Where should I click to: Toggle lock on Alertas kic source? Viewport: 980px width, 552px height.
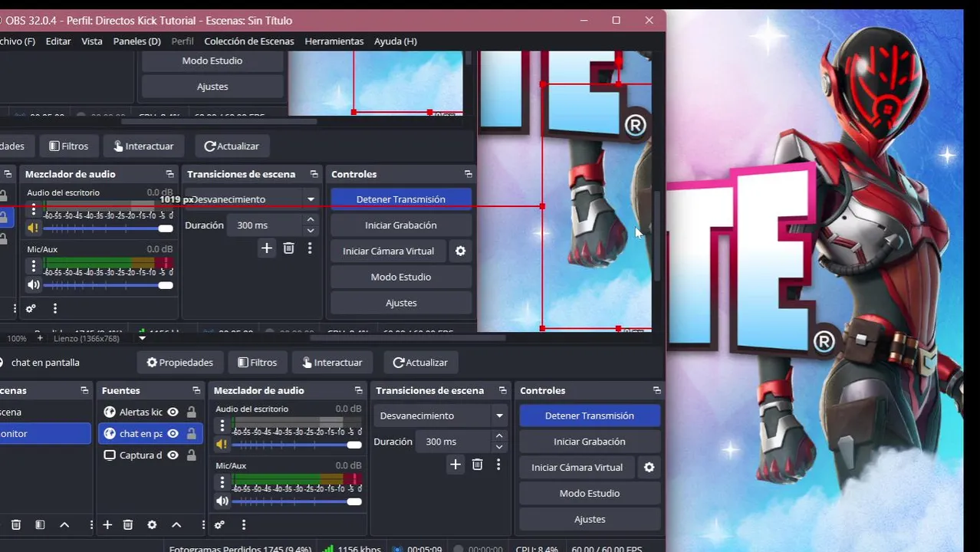tap(191, 412)
